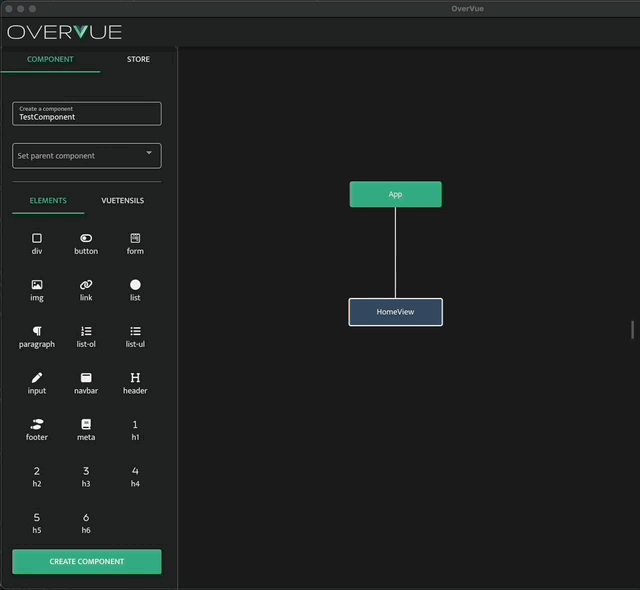Add a div element
The image size is (640, 590).
coord(37,244)
